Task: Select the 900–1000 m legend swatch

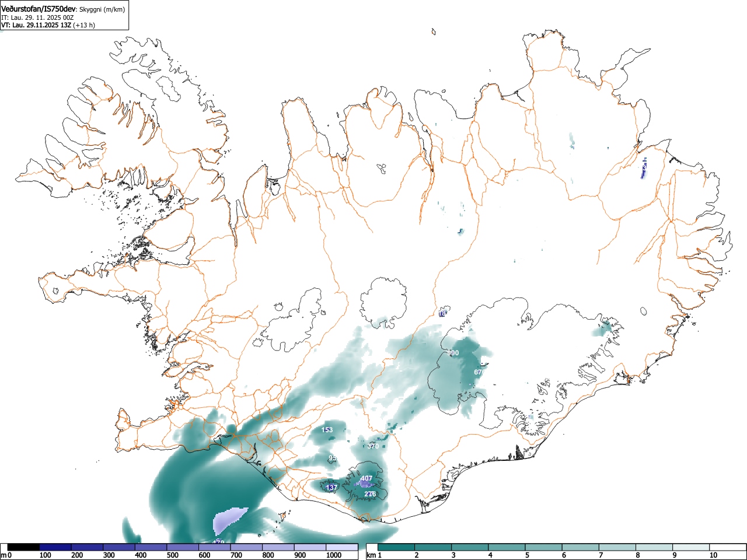Action: coord(310,547)
